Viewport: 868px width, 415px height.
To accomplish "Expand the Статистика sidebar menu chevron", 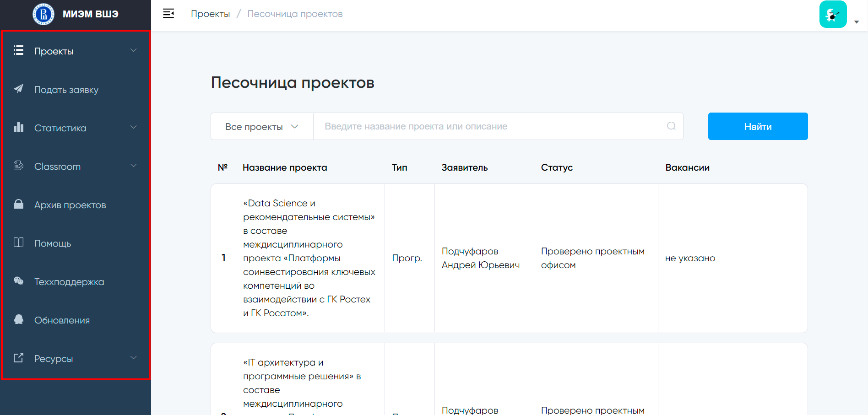I will click(134, 127).
